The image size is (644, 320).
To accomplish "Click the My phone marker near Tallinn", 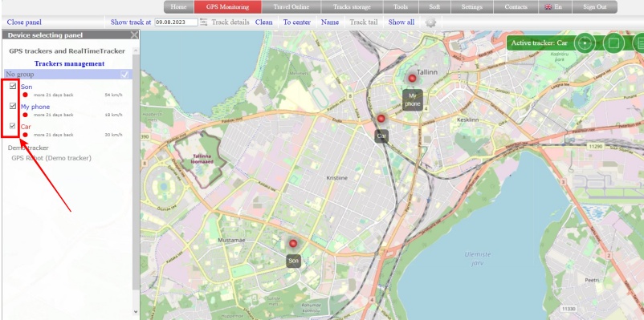I will (x=413, y=79).
